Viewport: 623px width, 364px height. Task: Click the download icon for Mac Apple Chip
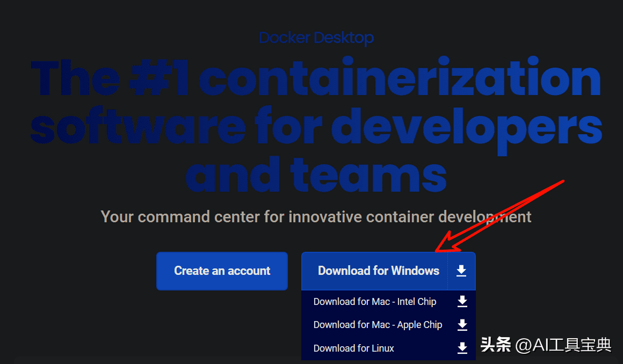[462, 325]
